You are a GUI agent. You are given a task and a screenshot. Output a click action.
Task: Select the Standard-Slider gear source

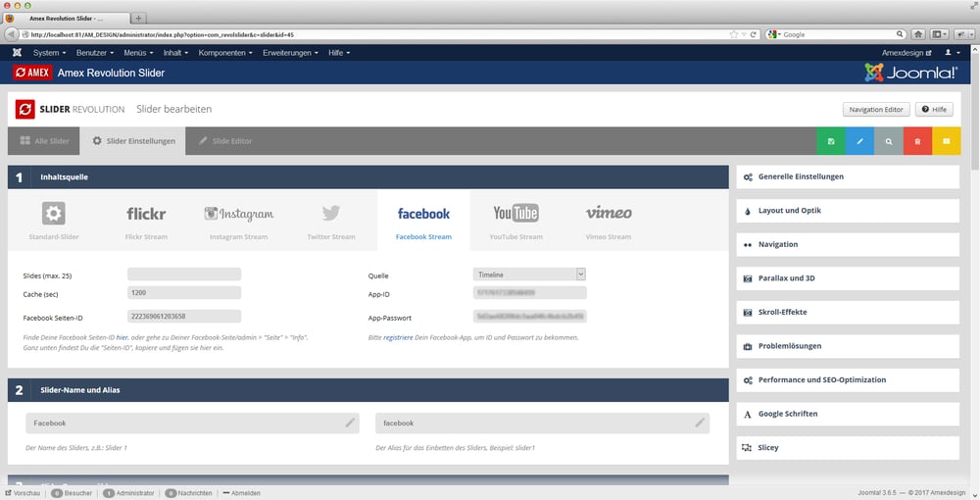[x=54, y=220]
